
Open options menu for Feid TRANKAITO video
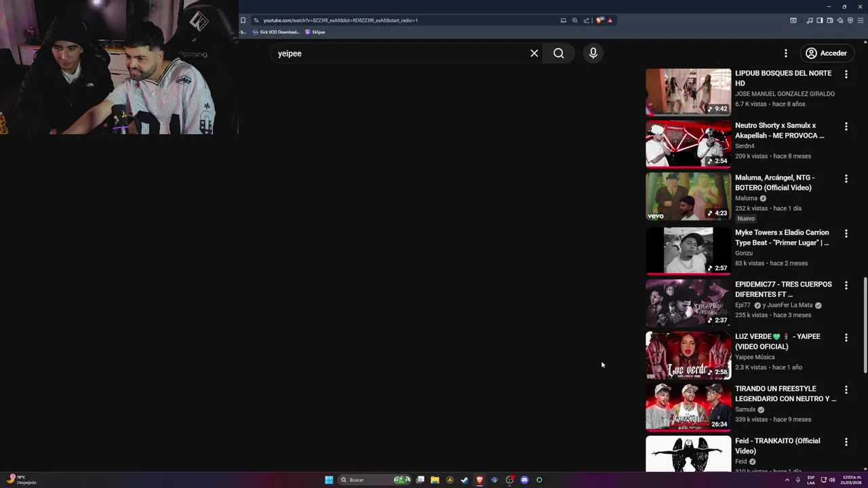coord(846,442)
